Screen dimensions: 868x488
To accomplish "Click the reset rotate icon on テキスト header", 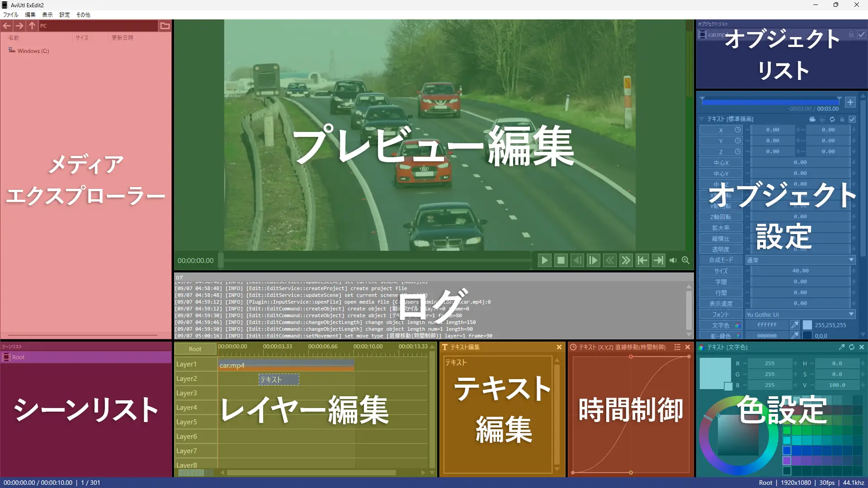I will (832, 119).
